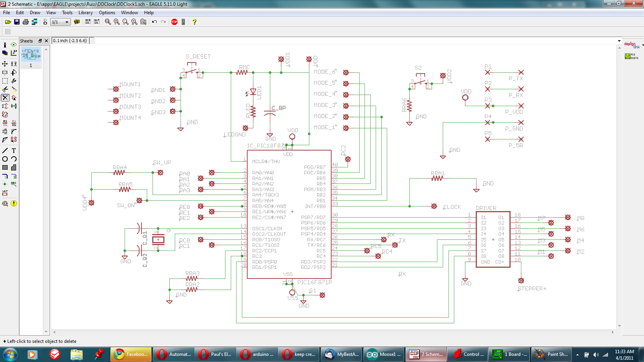This screenshot has width=644, height=362.
Task: Run the ERC check with the exclamation icon
Action: tap(13, 203)
